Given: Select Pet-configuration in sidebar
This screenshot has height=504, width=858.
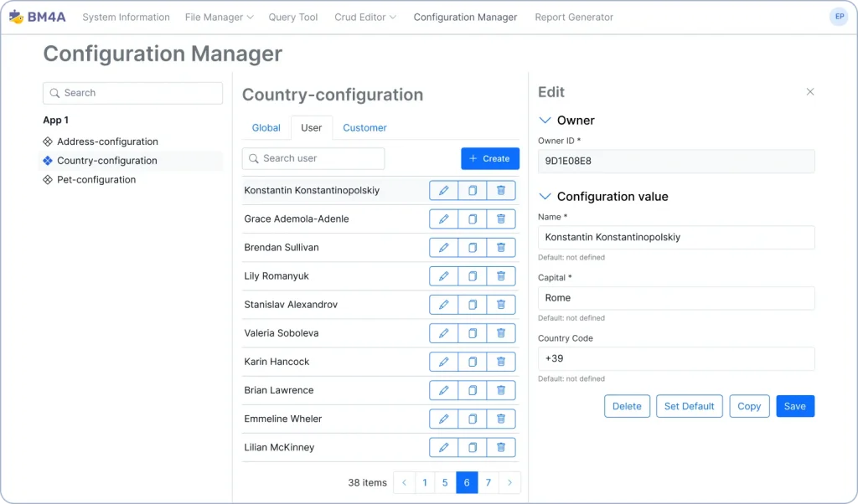Looking at the screenshot, I should tap(132, 180).
